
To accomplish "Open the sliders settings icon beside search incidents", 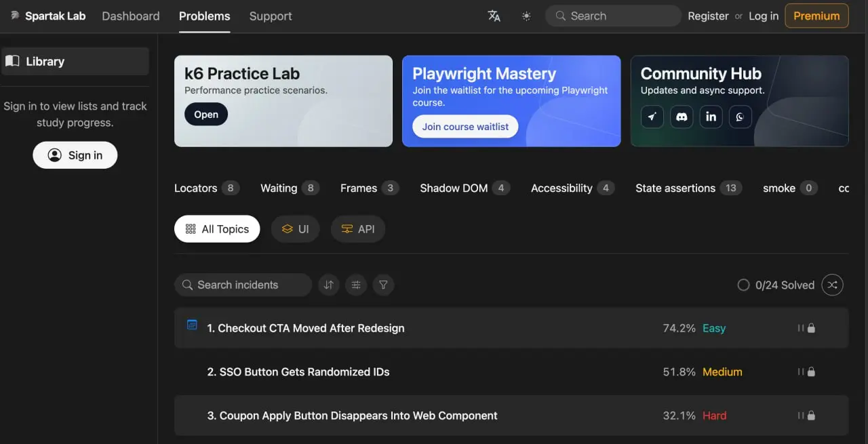I will (x=356, y=285).
